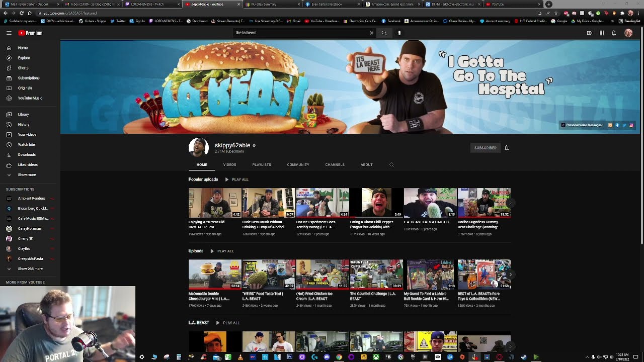Screen dimensions: 644x362
Task: Open the account avatar menu
Action: pos(628,33)
